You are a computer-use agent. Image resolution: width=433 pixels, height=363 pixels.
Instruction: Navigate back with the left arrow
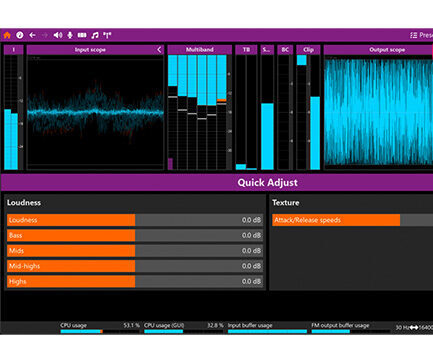click(32, 35)
